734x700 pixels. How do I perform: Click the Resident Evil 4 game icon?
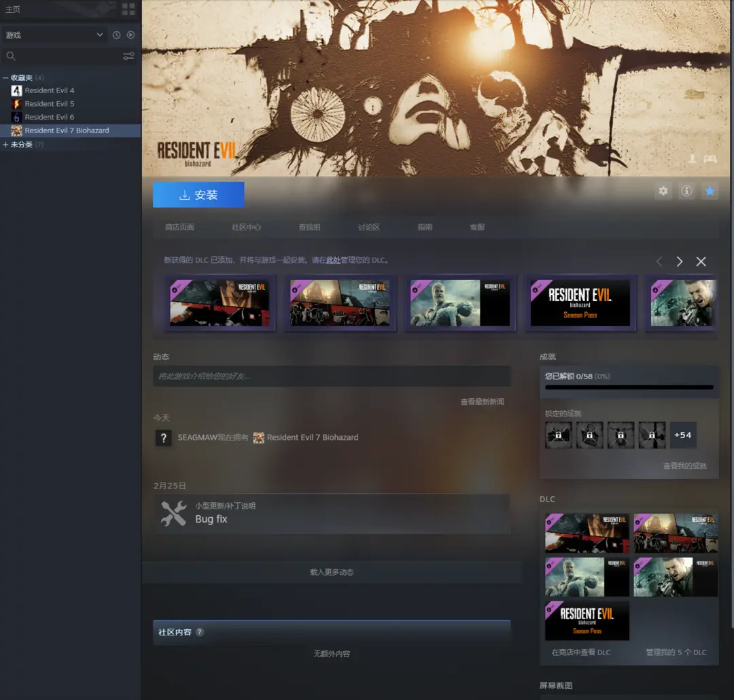tap(16, 90)
